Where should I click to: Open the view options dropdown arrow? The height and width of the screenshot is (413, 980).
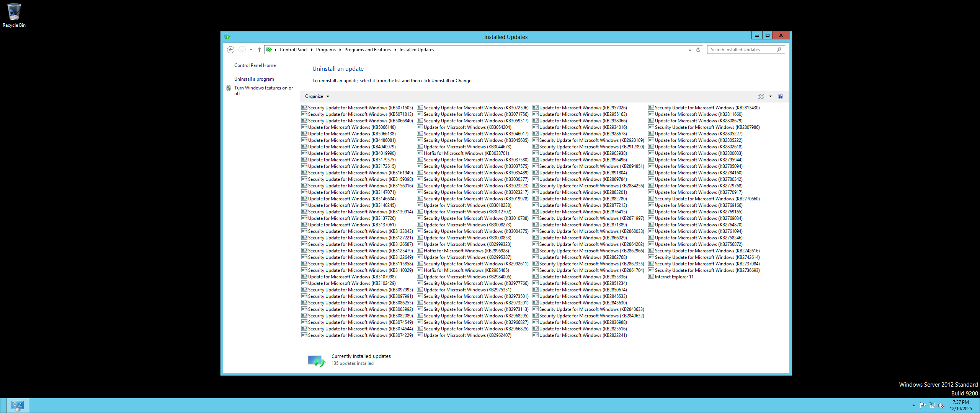(770, 96)
